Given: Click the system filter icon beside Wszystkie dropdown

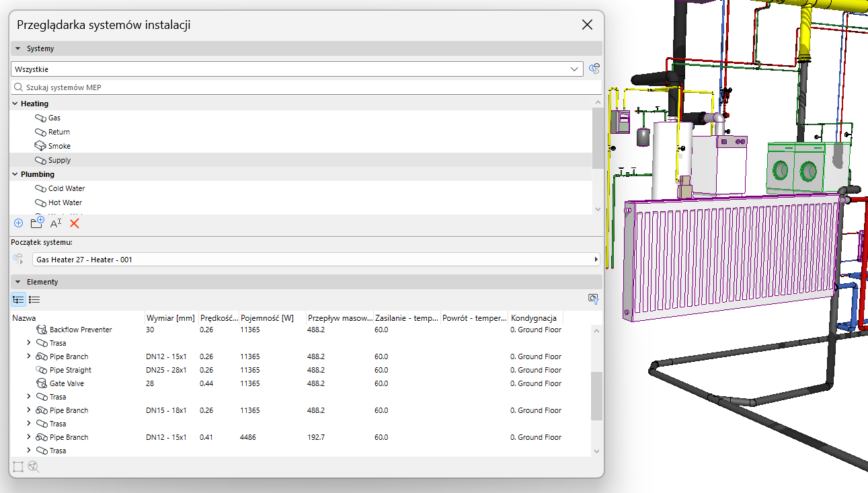Looking at the screenshot, I should click(594, 69).
